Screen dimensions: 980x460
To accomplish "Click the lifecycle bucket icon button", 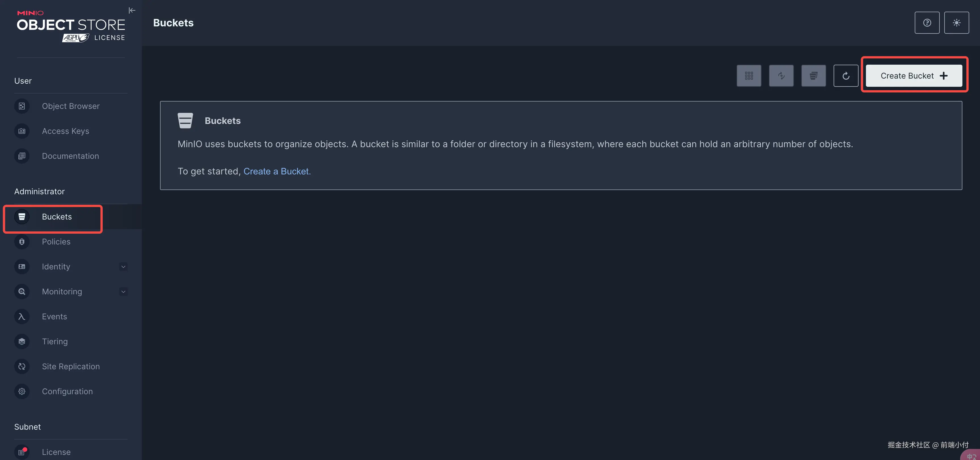I will tap(813, 76).
